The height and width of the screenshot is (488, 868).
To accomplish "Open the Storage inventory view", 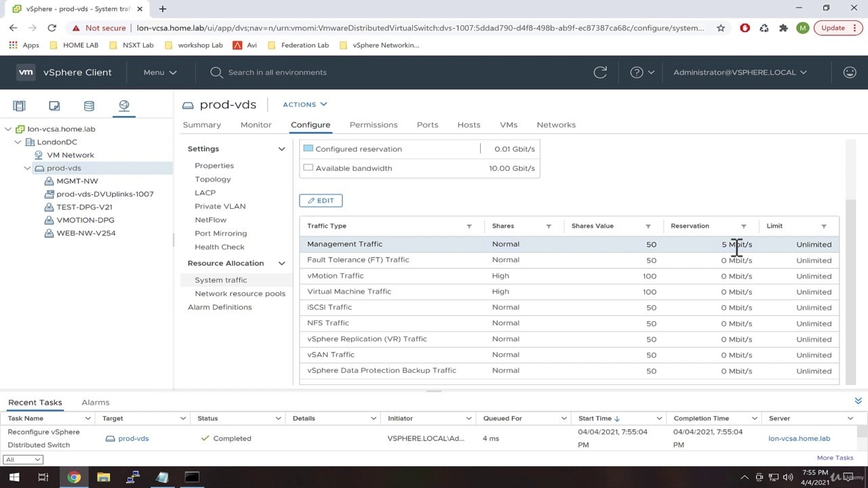I will click(x=89, y=106).
